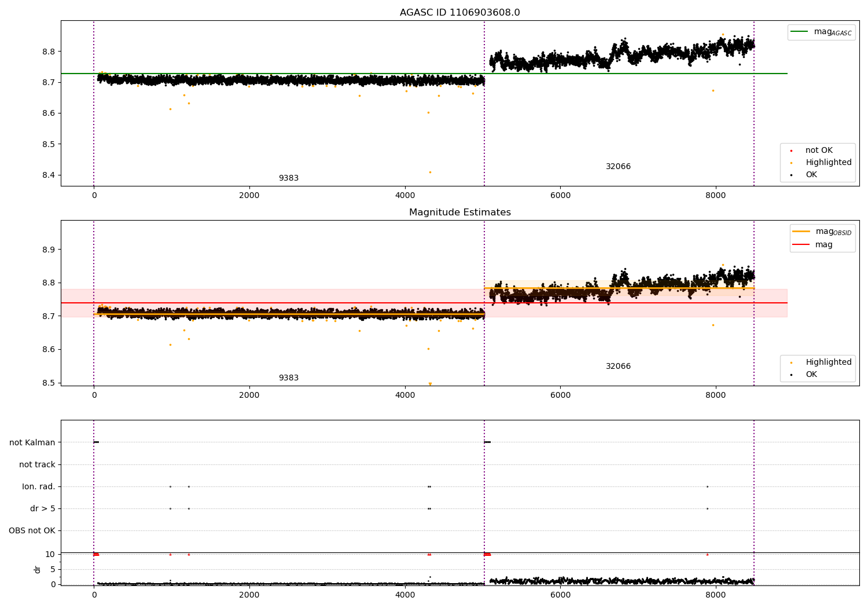Click the 'Magnitude Estimates' subplot title
Viewport: 868px width, 608px height.
460,213
